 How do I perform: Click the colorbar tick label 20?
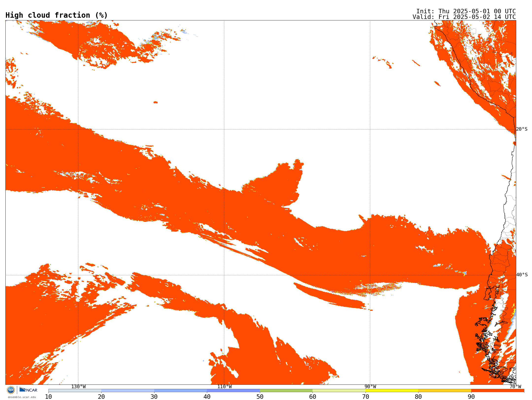pos(101,397)
